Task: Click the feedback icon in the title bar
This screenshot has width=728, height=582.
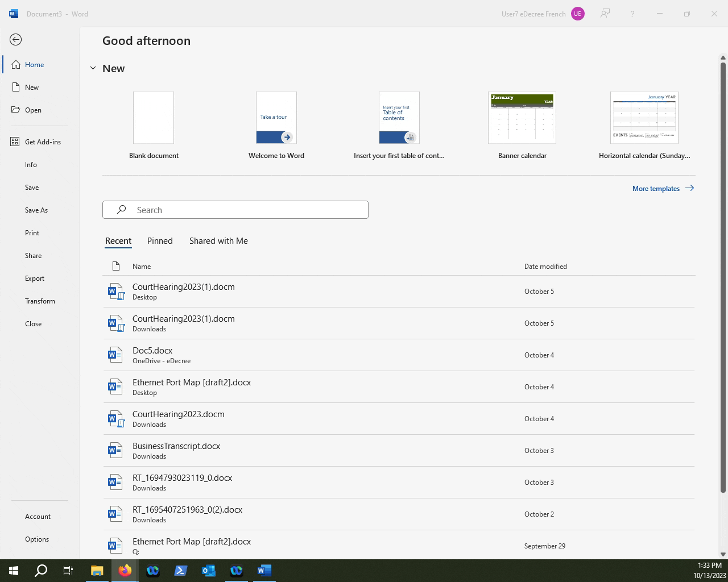Action: (x=605, y=14)
